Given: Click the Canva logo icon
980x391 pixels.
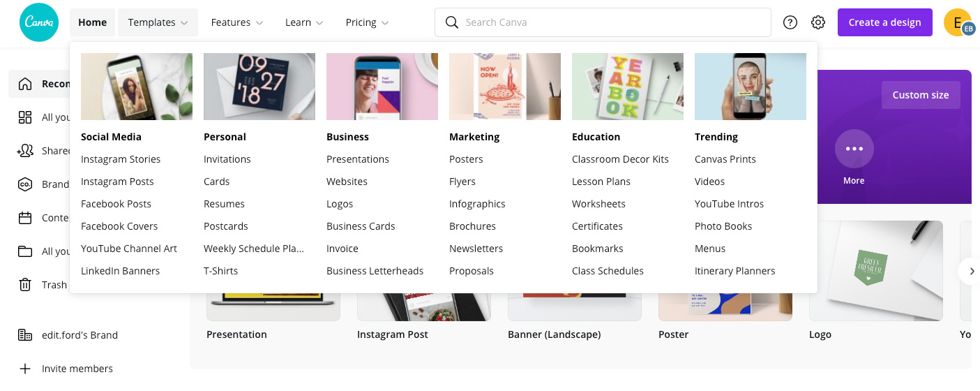Looking at the screenshot, I should point(39,22).
